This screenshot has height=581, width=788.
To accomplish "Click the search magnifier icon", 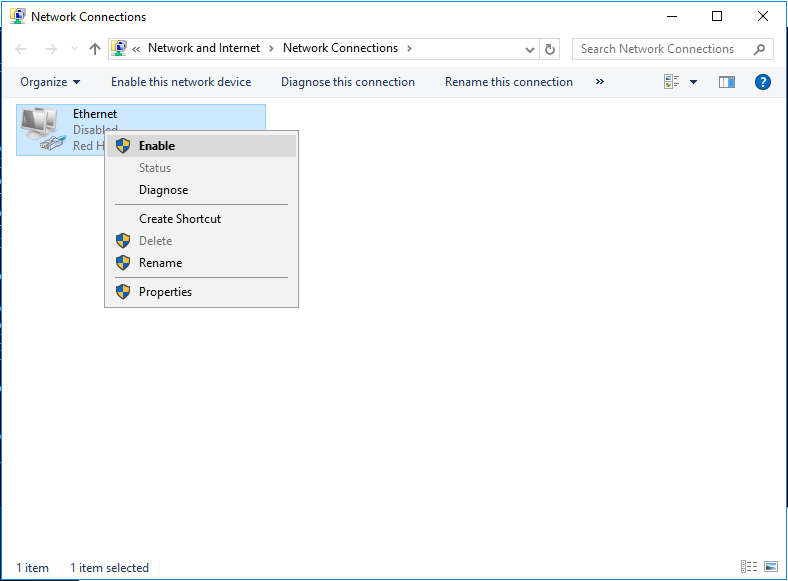I will (x=760, y=49).
